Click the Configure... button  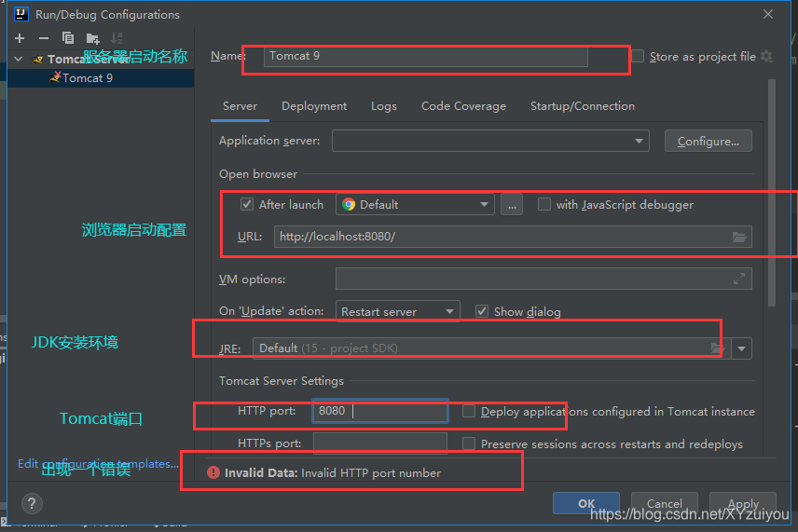[x=708, y=141]
